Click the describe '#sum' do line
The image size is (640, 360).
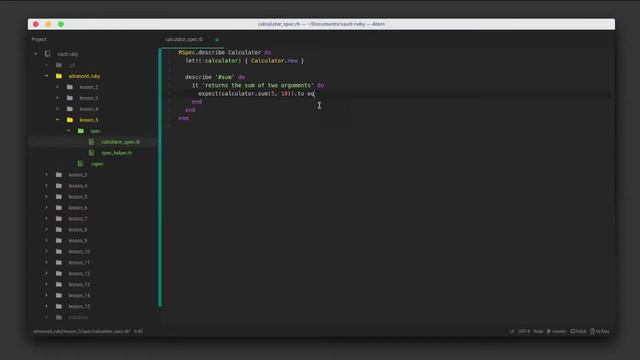[215, 77]
